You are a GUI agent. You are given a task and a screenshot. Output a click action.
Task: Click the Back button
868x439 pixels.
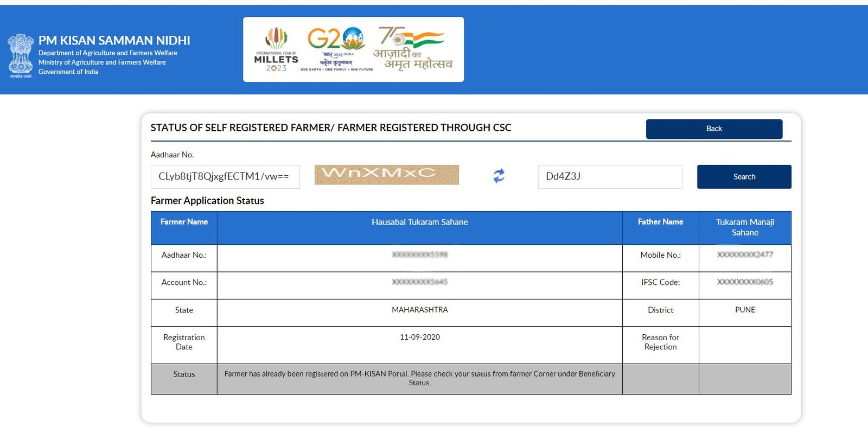pyautogui.click(x=714, y=129)
